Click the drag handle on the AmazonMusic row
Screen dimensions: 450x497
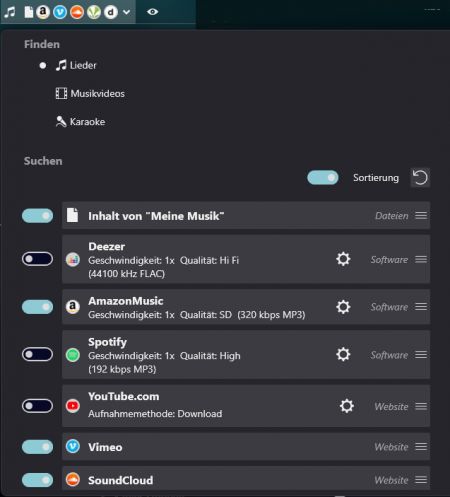point(421,307)
